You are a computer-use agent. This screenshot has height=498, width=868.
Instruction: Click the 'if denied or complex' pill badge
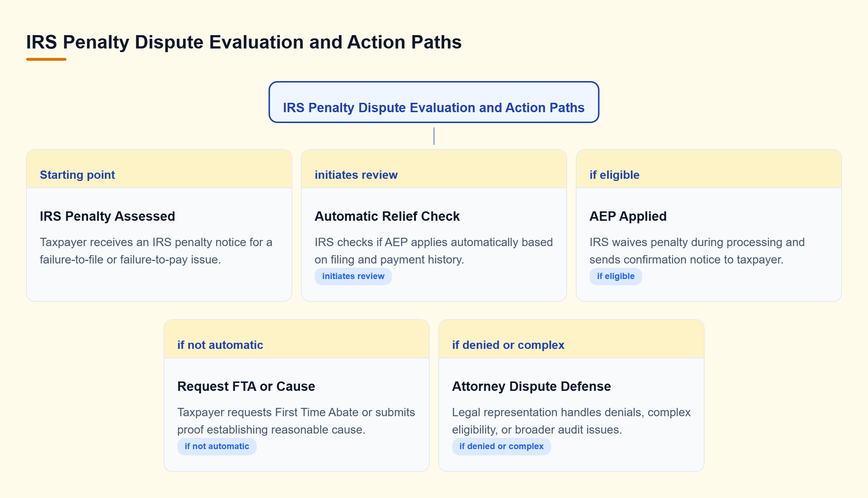tap(501, 446)
